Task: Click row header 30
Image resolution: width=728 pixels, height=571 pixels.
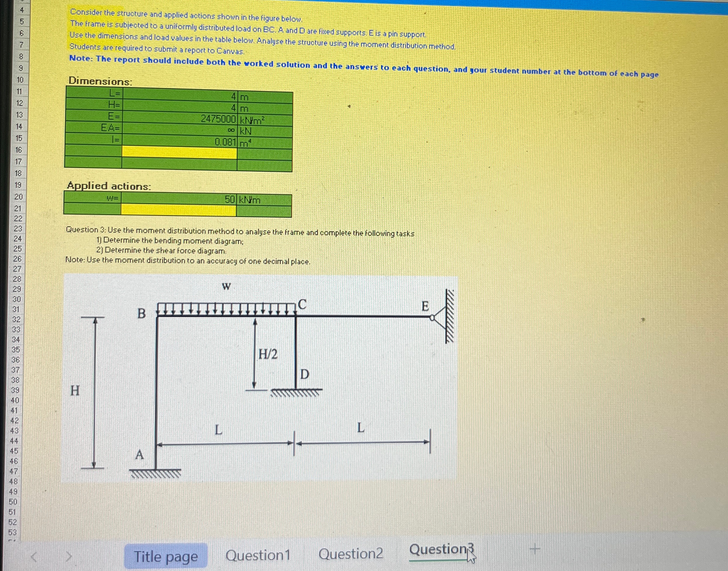Action: (16, 299)
